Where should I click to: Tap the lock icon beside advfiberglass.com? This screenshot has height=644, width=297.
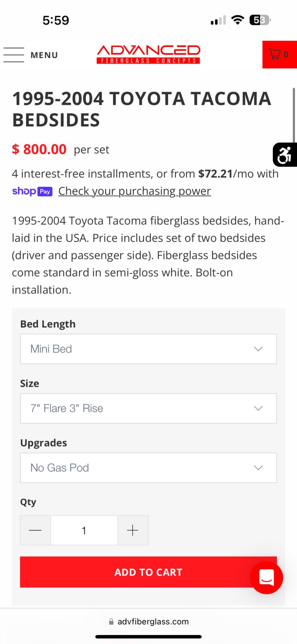tap(111, 621)
